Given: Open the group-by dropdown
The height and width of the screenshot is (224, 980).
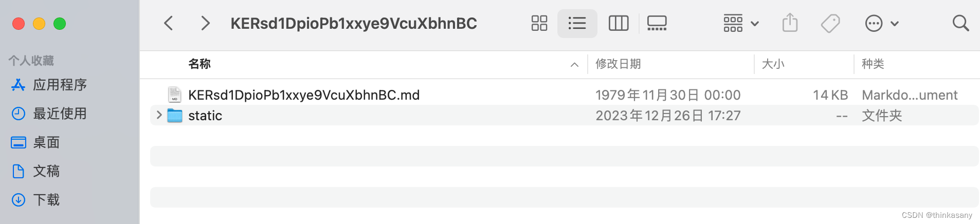Looking at the screenshot, I should coord(741,23).
